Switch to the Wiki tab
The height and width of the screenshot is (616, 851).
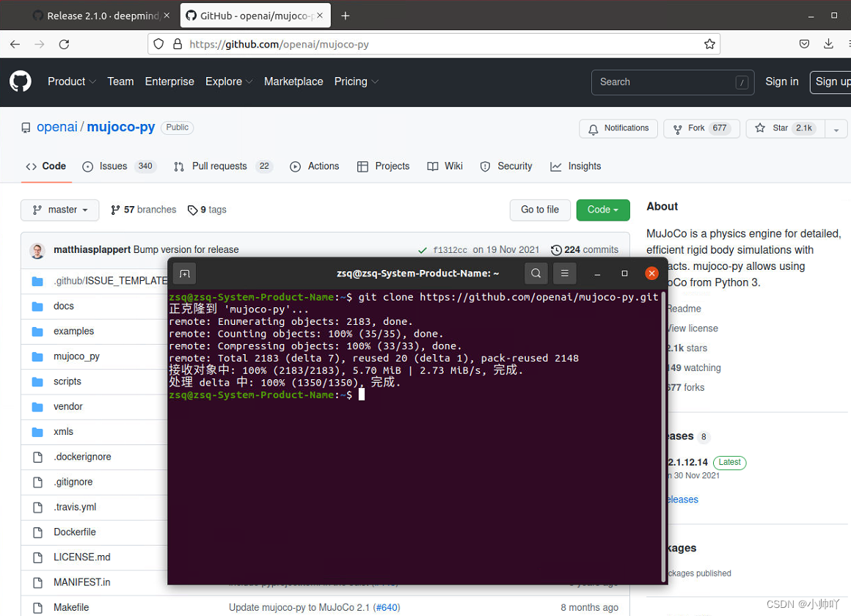coord(445,166)
